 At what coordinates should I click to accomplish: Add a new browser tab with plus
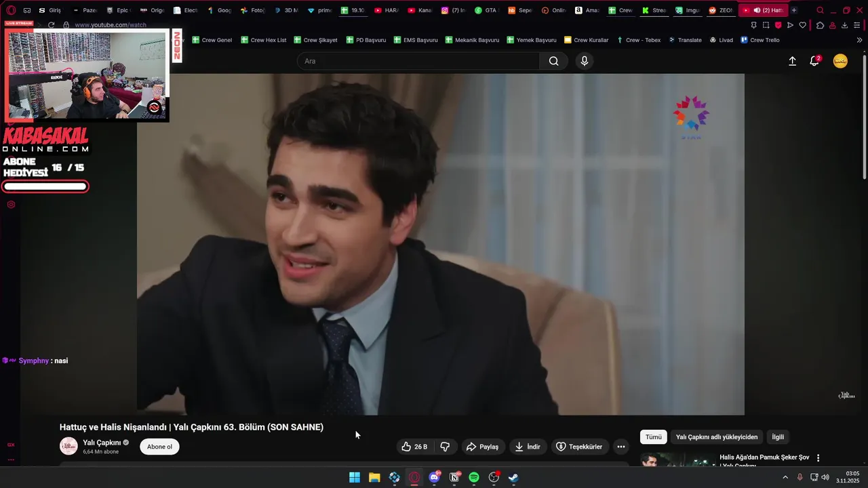(794, 10)
